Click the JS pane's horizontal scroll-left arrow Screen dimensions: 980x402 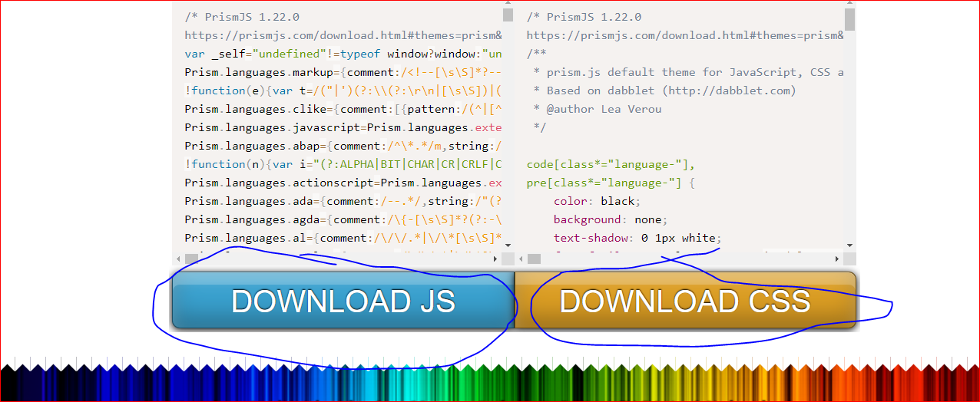click(x=178, y=259)
